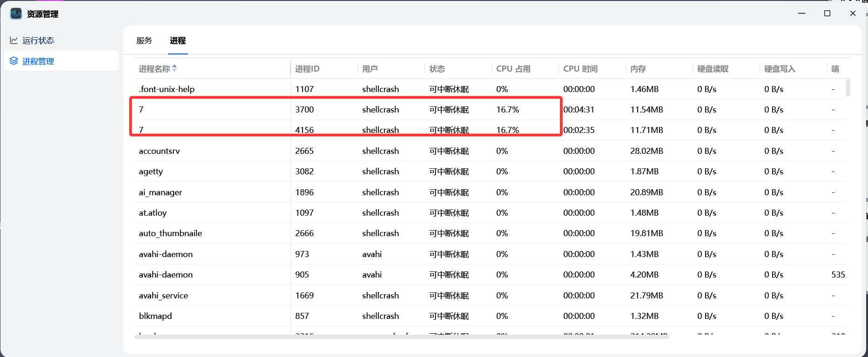Click the 16.7% CPU value for PID 3700
868x357 pixels.
508,110
